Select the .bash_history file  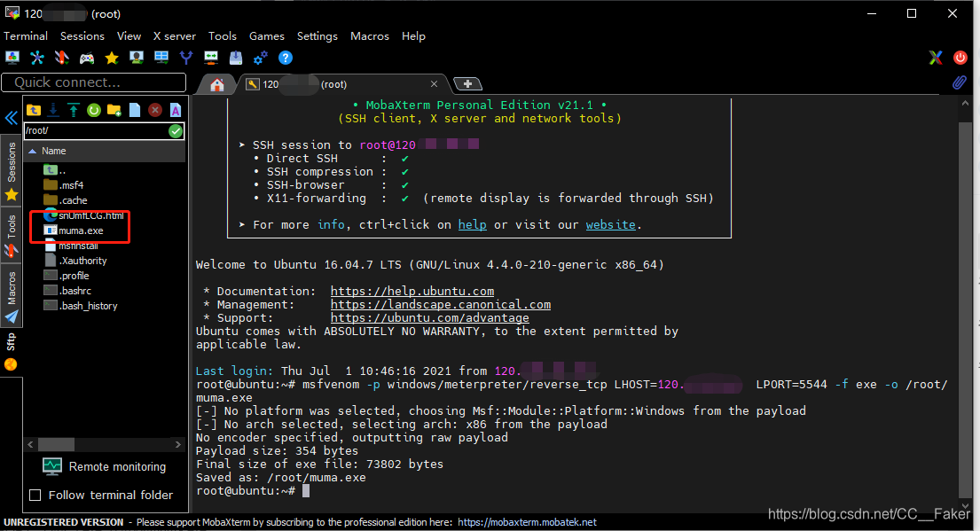pyautogui.click(x=81, y=306)
